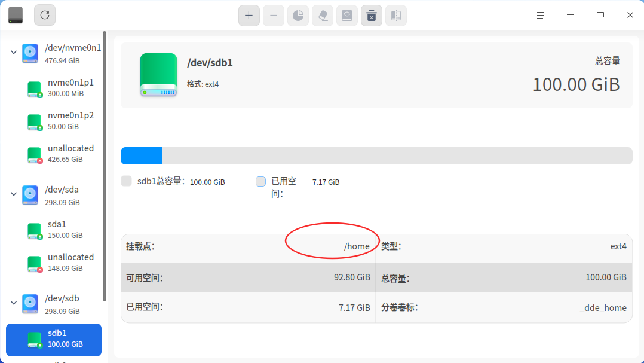
Task: Select partition nvme0n1p2 50.00 GiB
Action: (x=54, y=121)
